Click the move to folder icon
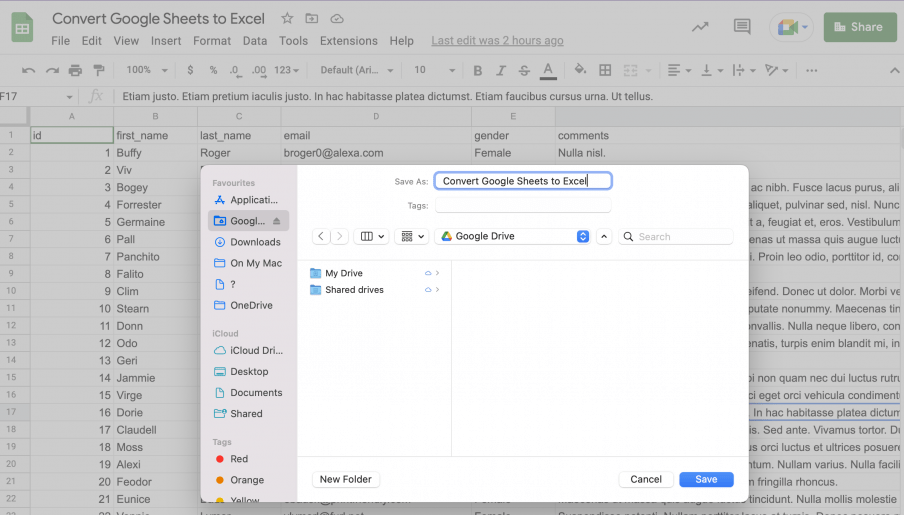This screenshot has width=904, height=515. (x=312, y=18)
